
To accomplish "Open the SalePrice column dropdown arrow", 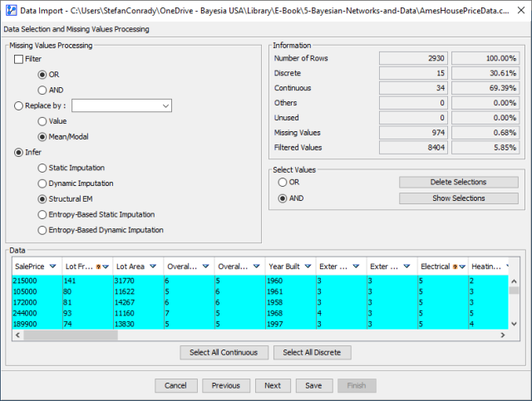I will click(x=52, y=267).
